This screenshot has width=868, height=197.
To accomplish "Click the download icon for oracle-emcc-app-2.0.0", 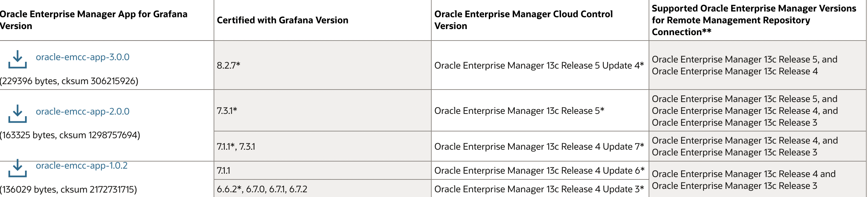I will pyautogui.click(x=18, y=114).
